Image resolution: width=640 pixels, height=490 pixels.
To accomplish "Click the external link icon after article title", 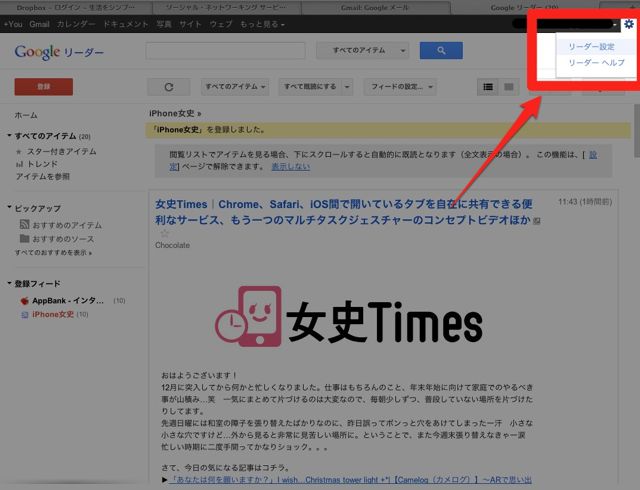I will click(x=537, y=221).
